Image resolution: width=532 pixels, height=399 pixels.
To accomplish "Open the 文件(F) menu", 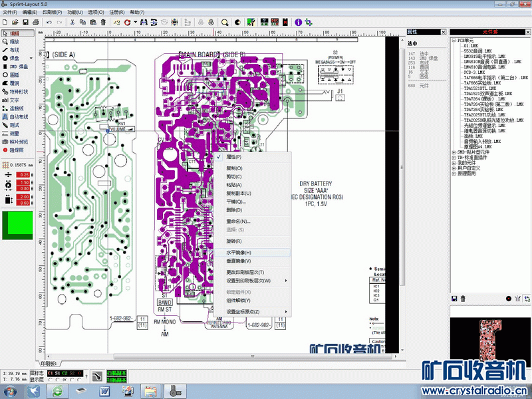I will [x=10, y=12].
